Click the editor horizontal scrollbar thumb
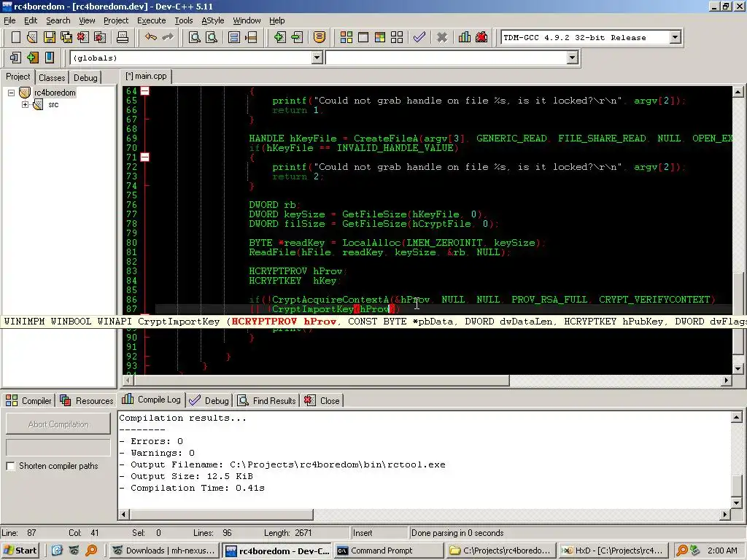This screenshot has height=560, width=747. click(320, 381)
